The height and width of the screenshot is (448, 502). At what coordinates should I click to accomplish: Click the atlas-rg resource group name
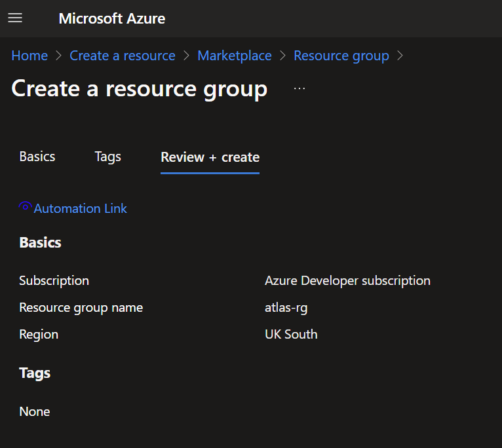(x=286, y=307)
